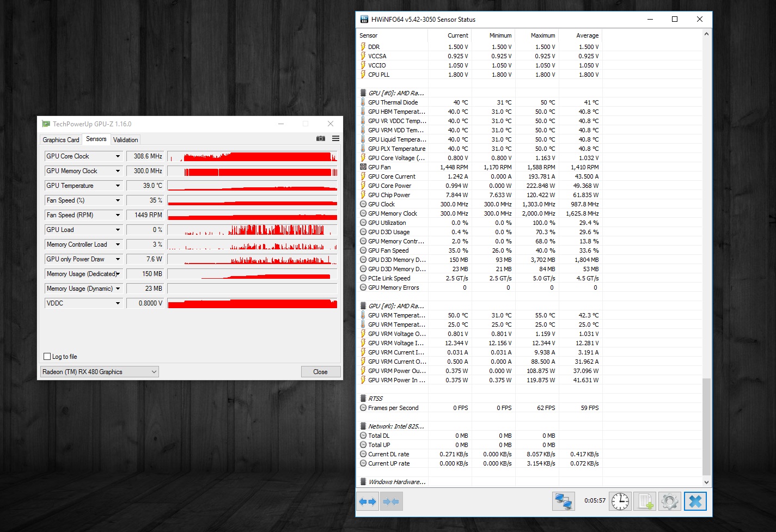Click the icon beside Frames per Second

(363, 408)
